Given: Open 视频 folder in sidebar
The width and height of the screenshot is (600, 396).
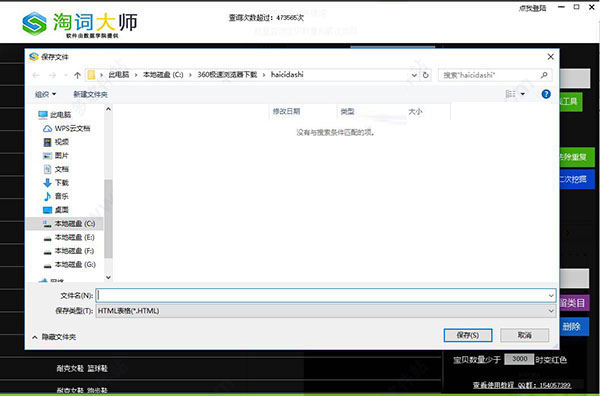Looking at the screenshot, I should 56,142.
